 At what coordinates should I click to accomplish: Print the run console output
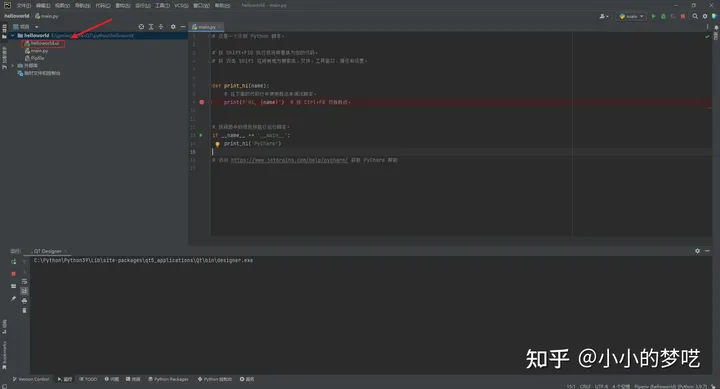pos(24,301)
